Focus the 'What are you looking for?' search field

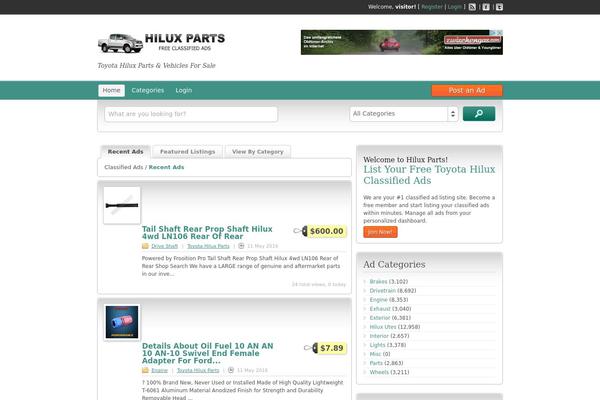pyautogui.click(x=191, y=114)
